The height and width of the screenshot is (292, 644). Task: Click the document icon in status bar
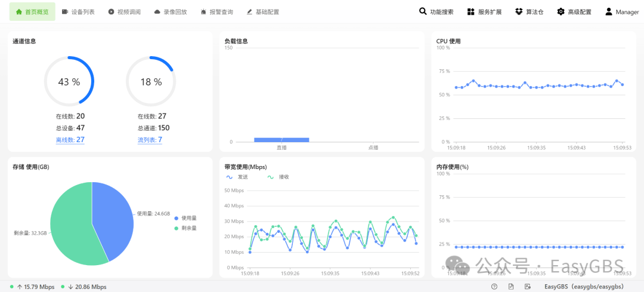click(x=511, y=287)
